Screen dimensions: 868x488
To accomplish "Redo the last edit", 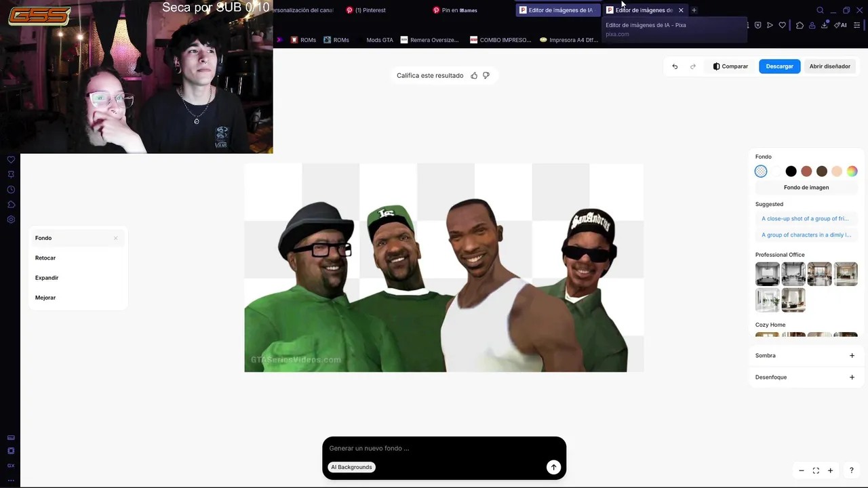I will point(693,66).
